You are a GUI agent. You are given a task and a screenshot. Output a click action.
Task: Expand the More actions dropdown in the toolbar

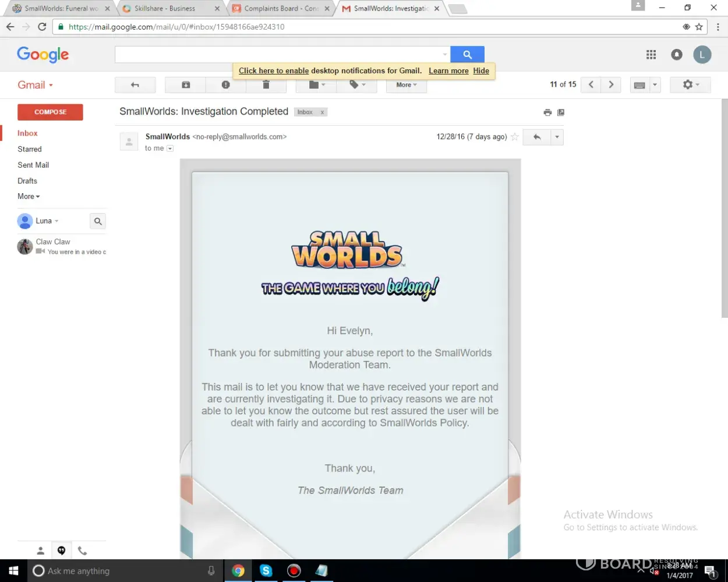(406, 85)
